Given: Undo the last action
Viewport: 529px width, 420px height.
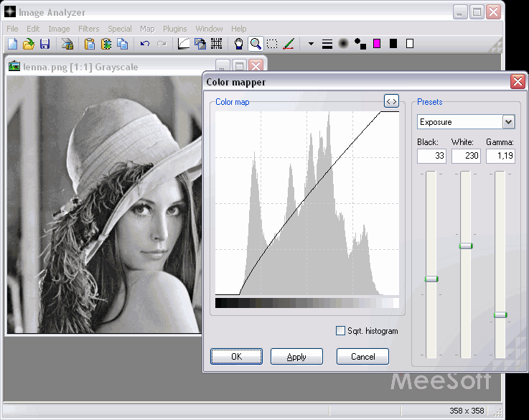Looking at the screenshot, I should pos(145,44).
